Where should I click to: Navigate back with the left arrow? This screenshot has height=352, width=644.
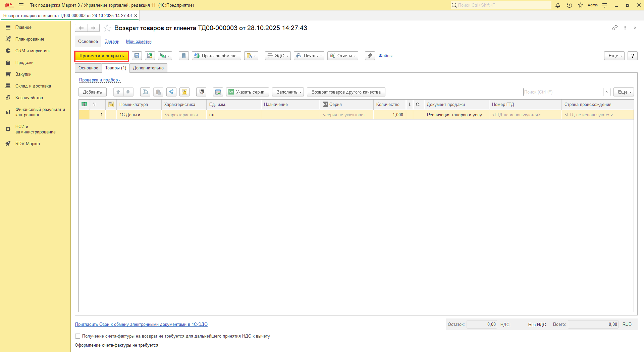click(81, 28)
